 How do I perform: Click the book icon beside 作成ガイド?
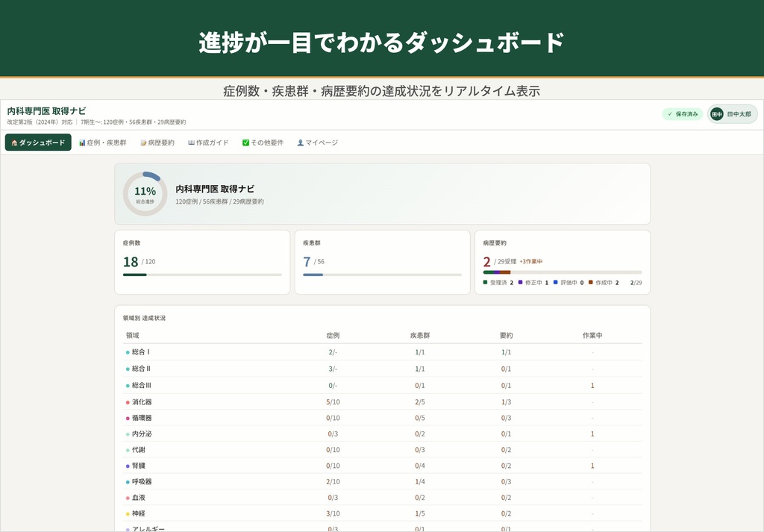(x=191, y=143)
